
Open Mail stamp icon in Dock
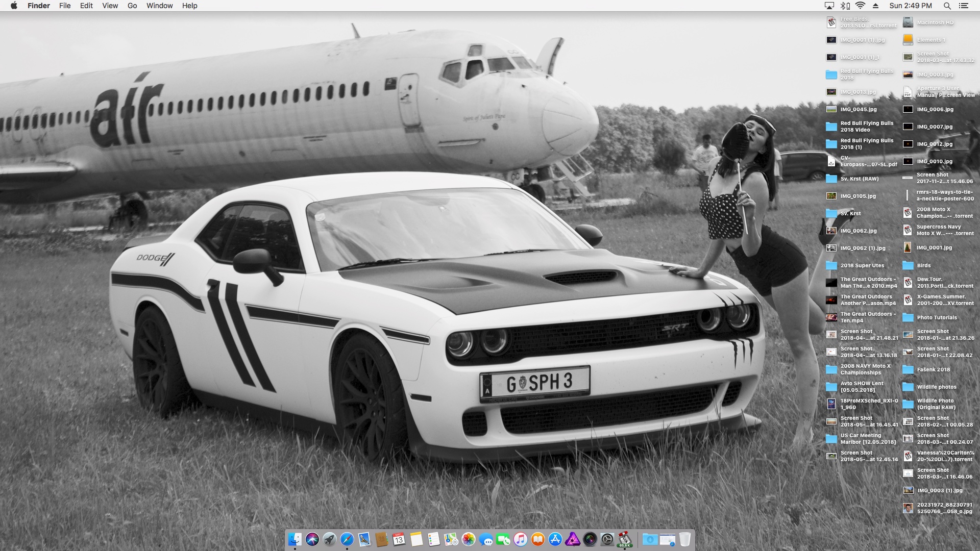(364, 539)
